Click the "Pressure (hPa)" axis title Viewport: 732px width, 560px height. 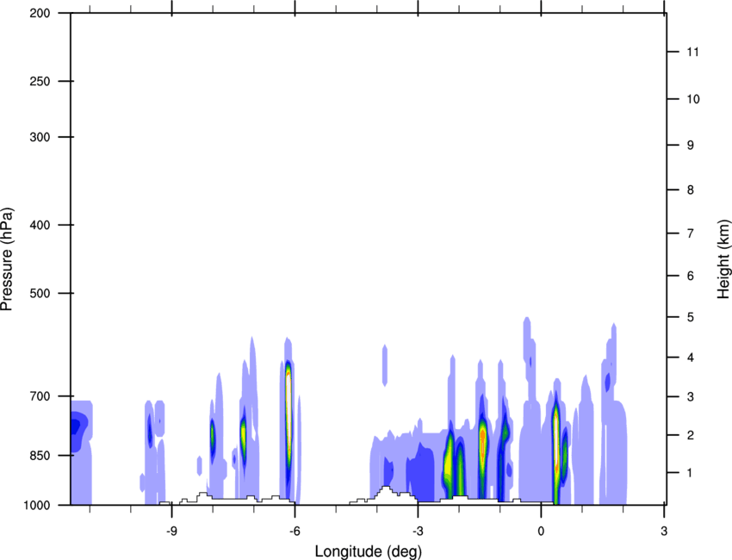7,259
